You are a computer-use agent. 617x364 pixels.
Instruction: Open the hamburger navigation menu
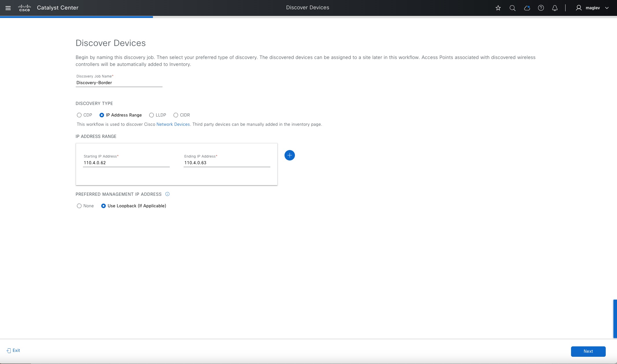click(8, 8)
